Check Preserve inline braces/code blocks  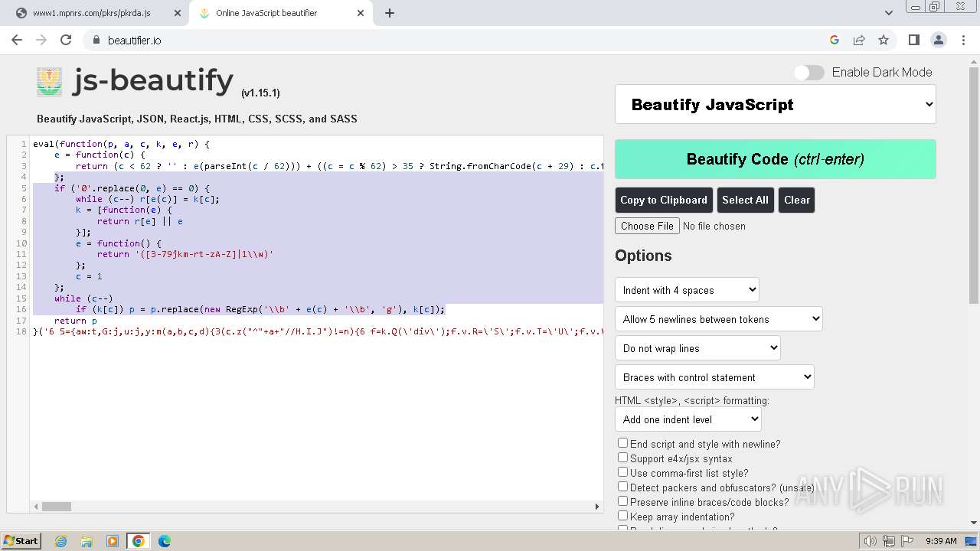point(622,501)
